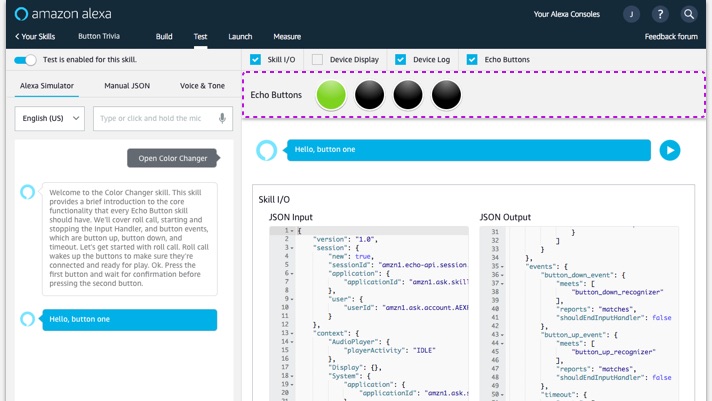Collapse JSON Input line 3 session fold
The height and width of the screenshot is (401, 712).
[292, 248]
